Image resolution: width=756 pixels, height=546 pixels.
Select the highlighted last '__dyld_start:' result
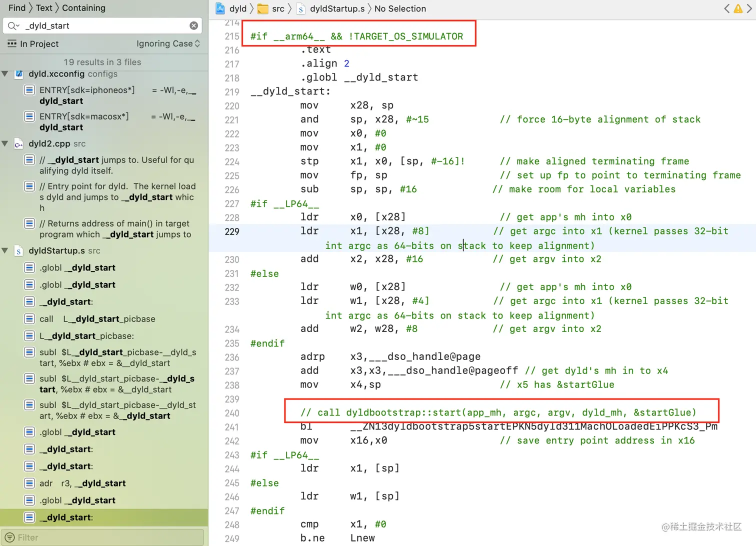click(104, 517)
